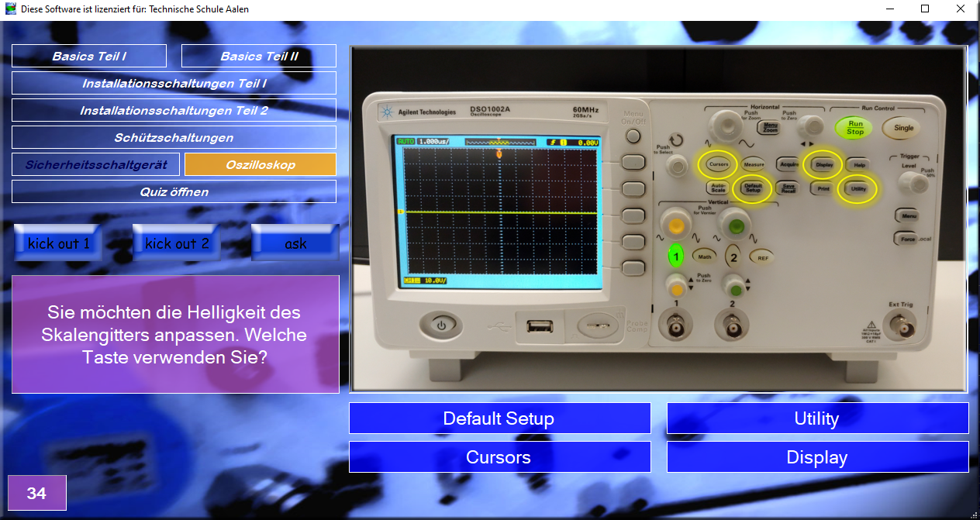Switch to the Schützschaltungen topic
The height and width of the screenshot is (520, 980).
click(174, 137)
